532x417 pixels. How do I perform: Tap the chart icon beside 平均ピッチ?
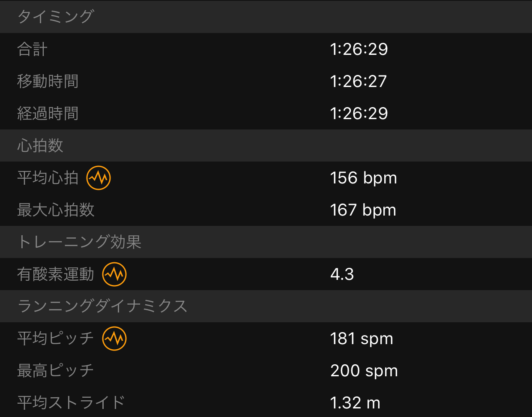click(114, 339)
